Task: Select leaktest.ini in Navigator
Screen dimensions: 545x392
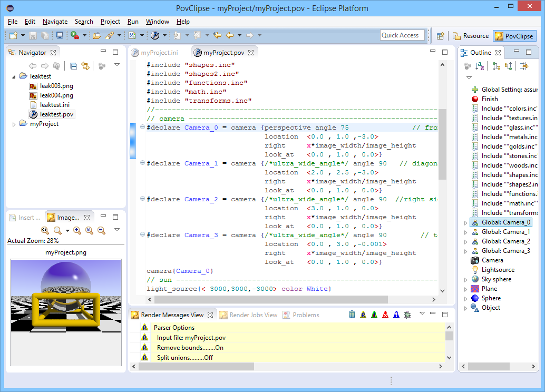Action: click(55, 105)
